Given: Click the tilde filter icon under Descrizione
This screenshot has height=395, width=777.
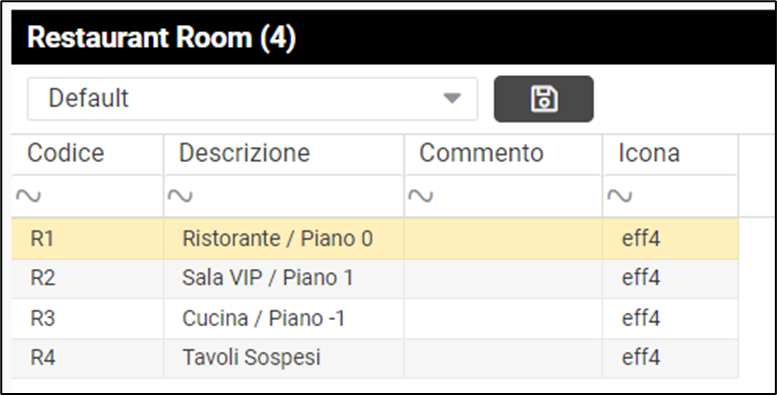Looking at the screenshot, I should tap(180, 196).
